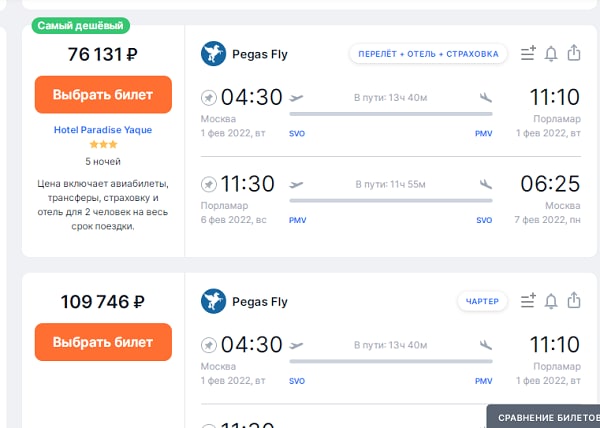
Task: Share the 76 131 ₽ Pegas Fly ticket
Action: tap(574, 53)
